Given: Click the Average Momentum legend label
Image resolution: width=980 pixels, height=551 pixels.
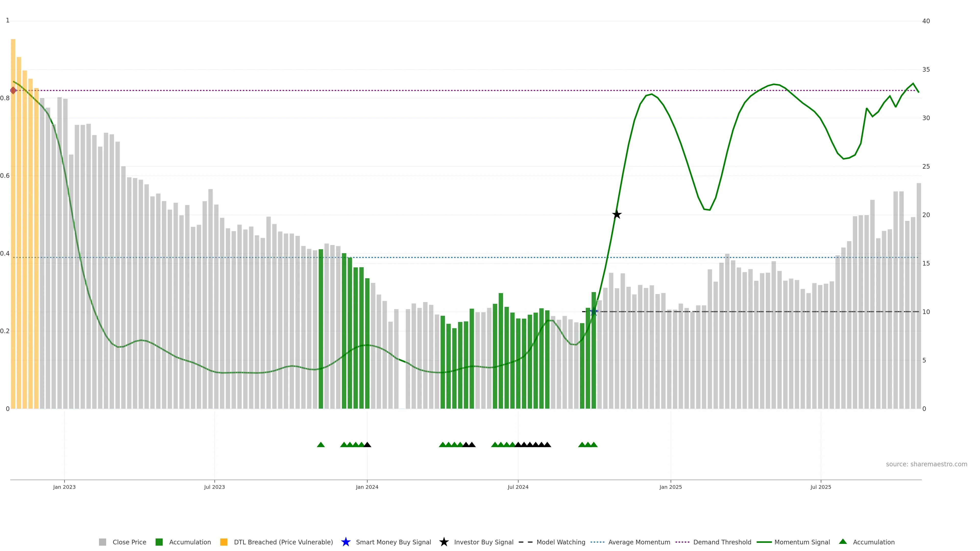Looking at the screenshot, I should point(639,542).
